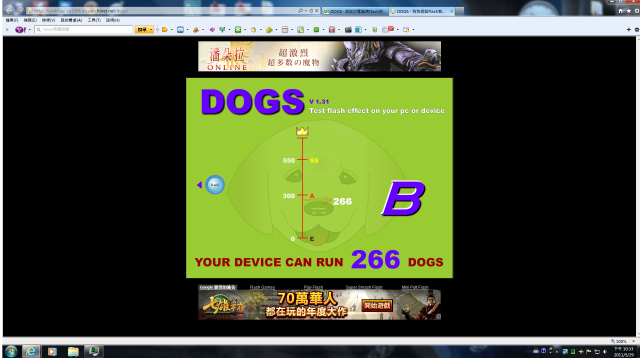Click the volume speaker icon in system tray
This screenshot has width=640, height=360.
605,351
